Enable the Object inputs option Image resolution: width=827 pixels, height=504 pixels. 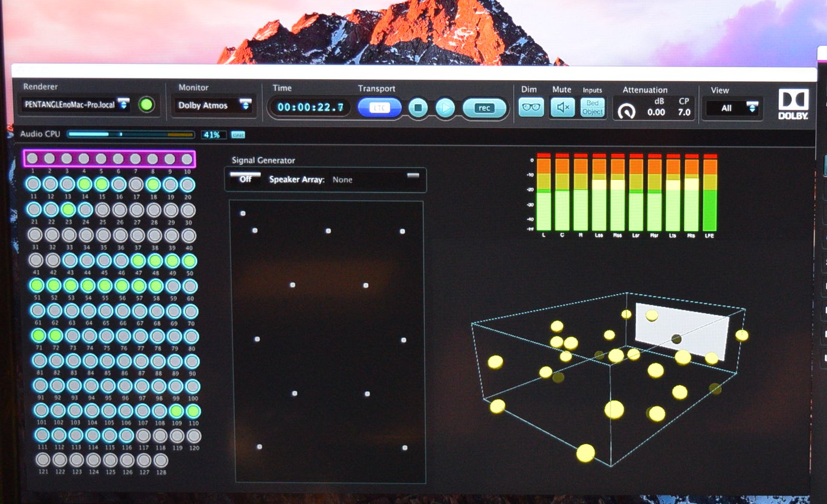click(x=593, y=112)
